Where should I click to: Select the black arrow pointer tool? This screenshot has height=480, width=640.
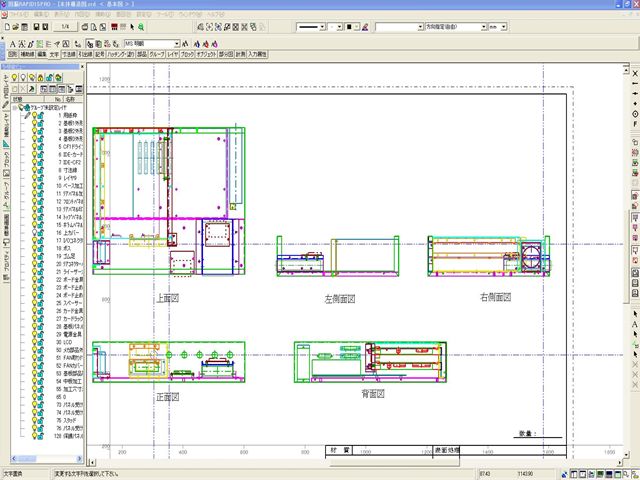132,27
